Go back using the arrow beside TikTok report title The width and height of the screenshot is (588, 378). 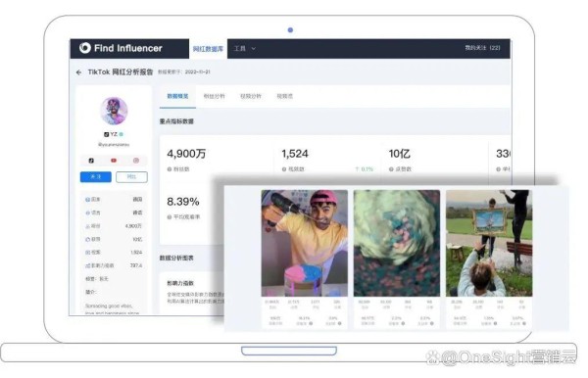pyautogui.click(x=78, y=72)
